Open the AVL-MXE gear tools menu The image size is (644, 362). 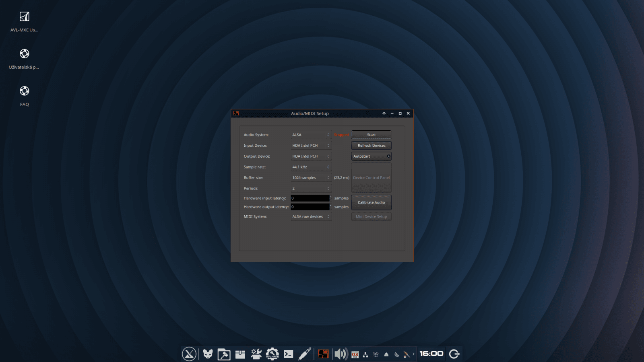point(272,354)
